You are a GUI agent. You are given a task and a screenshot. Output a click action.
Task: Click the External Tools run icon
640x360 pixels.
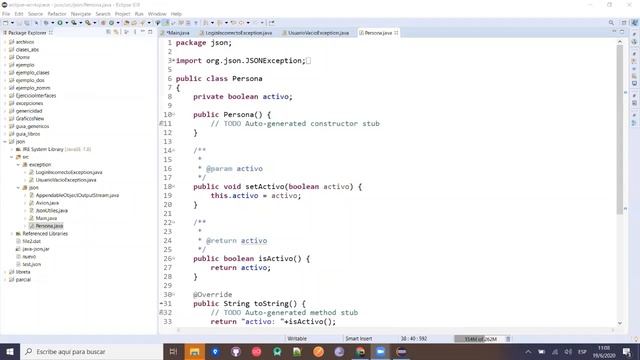click(x=88, y=23)
